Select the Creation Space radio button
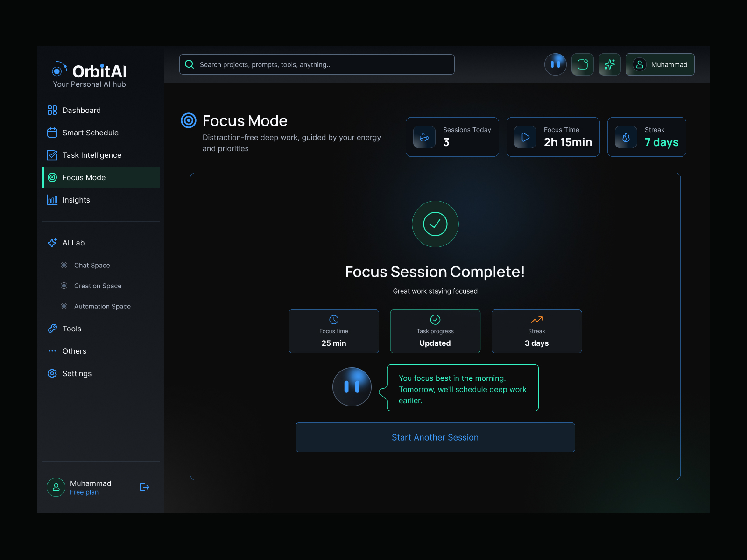This screenshot has height=560, width=747. (64, 286)
